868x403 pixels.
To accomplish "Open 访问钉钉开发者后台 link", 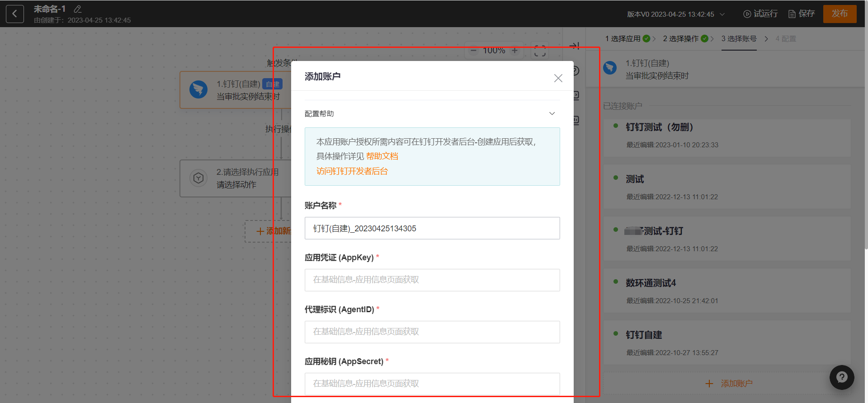I will 352,171.
